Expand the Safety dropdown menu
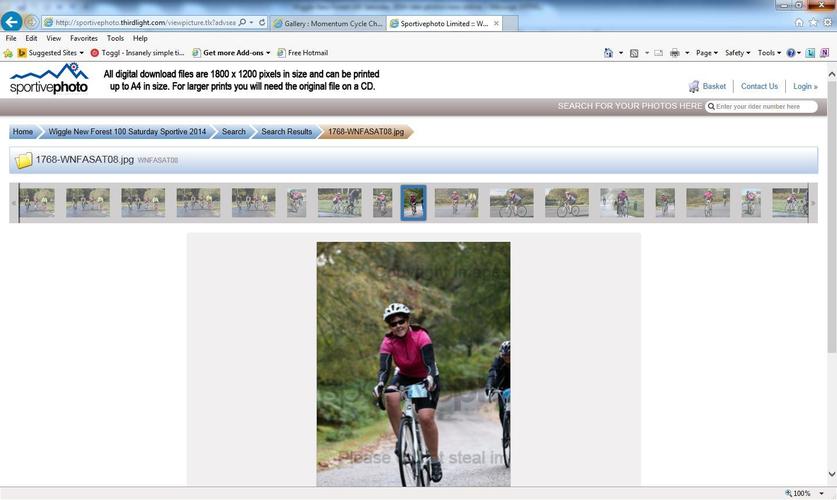Viewport: 837px width, 500px height. click(x=737, y=53)
